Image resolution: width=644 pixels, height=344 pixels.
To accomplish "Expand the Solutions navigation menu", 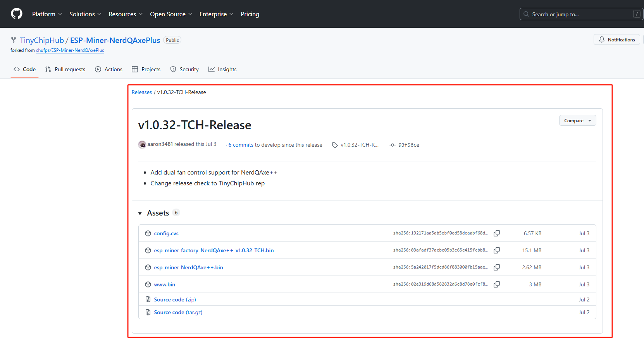I will click(85, 14).
